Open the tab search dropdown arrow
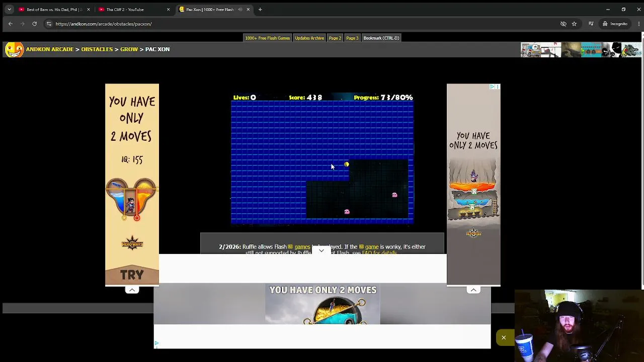 9,10
